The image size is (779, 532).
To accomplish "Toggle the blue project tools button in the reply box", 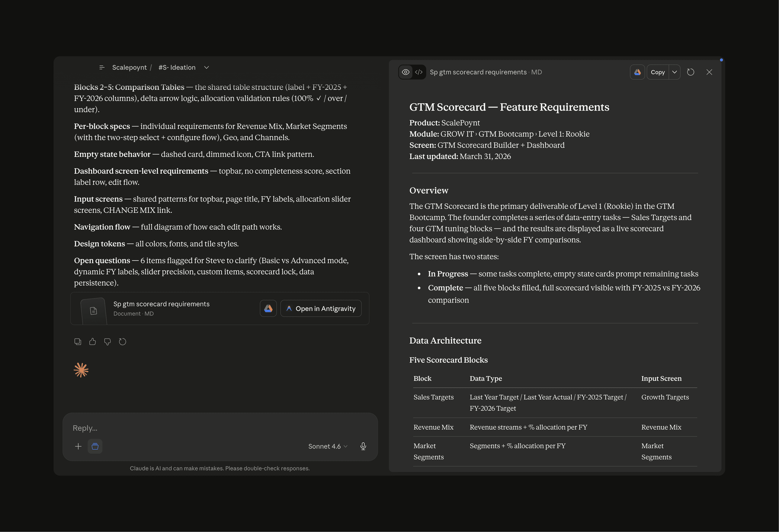I will click(x=95, y=446).
